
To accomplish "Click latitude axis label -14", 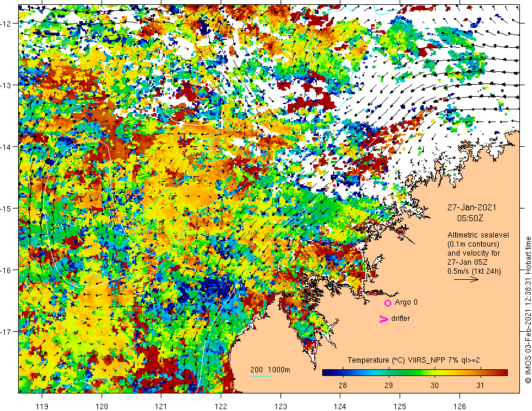I will coord(7,147).
